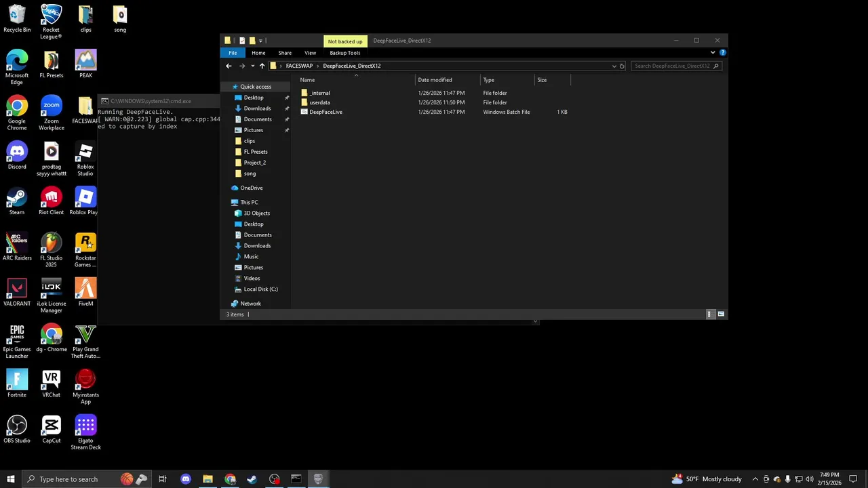Switch Explorer to large icons view
868x488 pixels.
[x=721, y=314]
